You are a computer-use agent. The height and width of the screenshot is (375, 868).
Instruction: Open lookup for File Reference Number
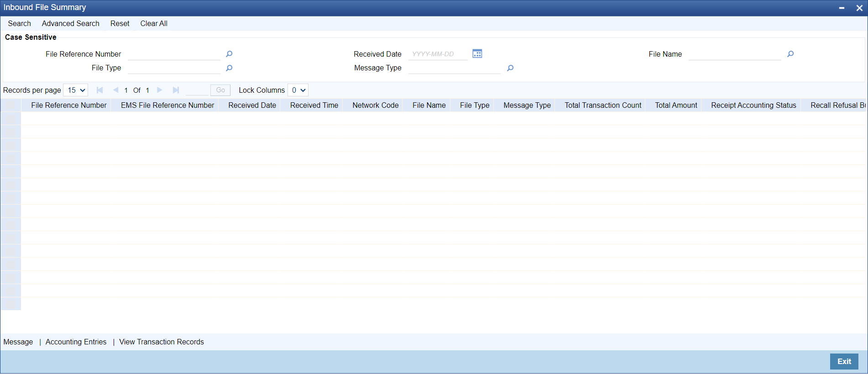click(x=229, y=54)
